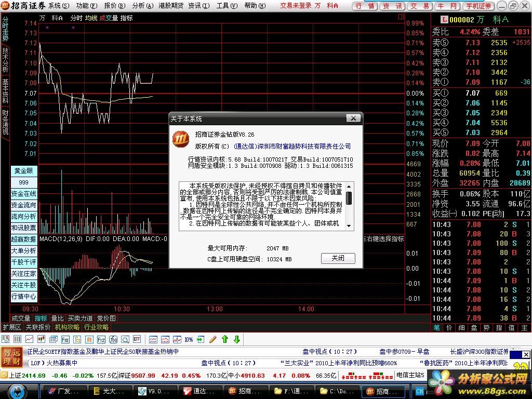532x399 pixels.
Task: Click the license text scrollbar thumb
Action: [349, 198]
